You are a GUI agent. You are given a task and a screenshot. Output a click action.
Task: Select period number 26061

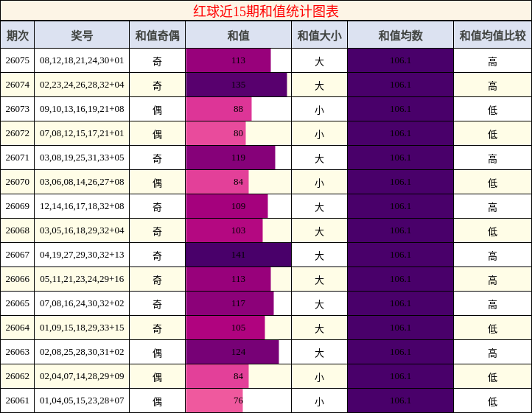[x=17, y=400]
